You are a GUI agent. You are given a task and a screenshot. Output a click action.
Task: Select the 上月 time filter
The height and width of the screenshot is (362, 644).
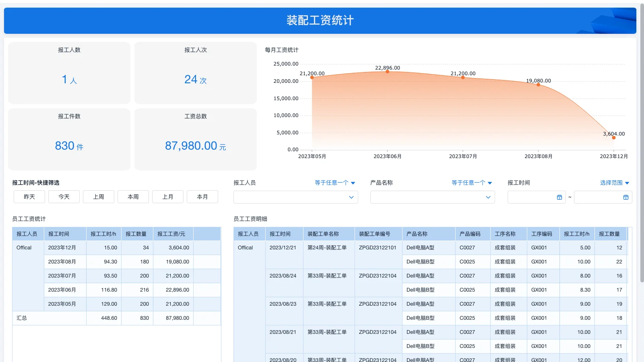[x=168, y=197]
